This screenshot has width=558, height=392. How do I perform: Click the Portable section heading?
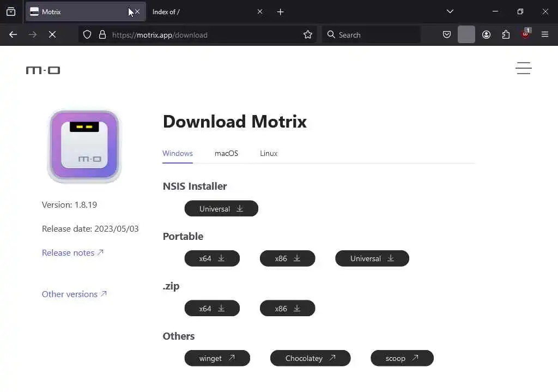[x=183, y=237]
